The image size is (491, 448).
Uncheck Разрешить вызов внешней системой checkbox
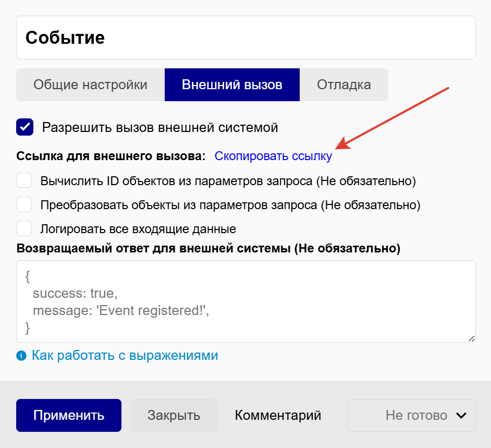tap(25, 127)
